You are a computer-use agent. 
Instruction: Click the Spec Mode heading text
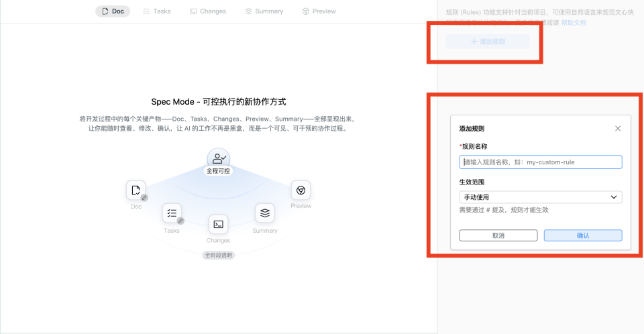[x=219, y=102]
